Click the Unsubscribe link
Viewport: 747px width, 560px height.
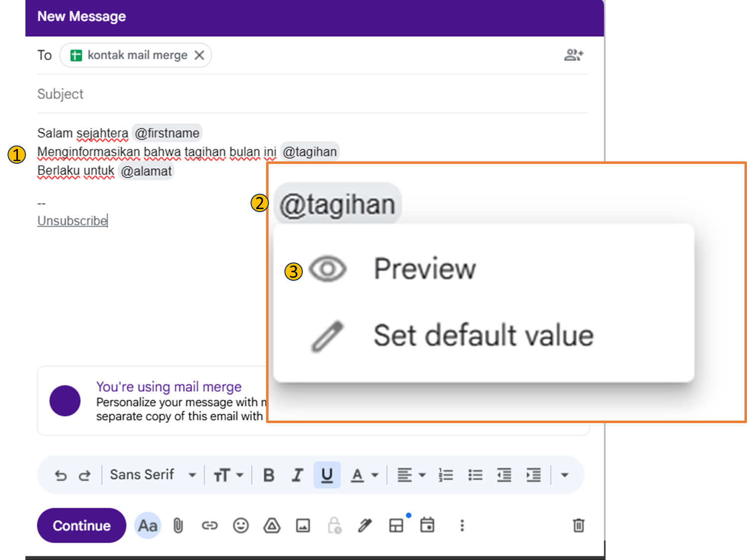tap(72, 221)
